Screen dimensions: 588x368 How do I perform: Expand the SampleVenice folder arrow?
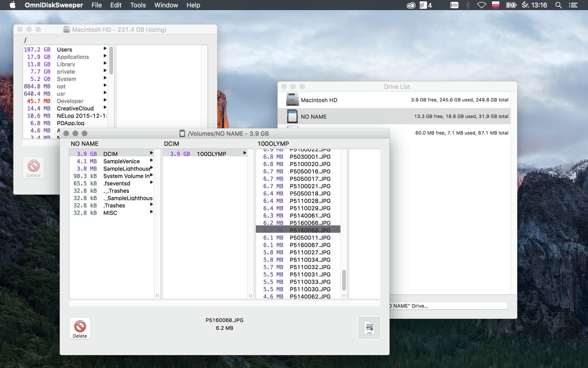[x=151, y=160]
